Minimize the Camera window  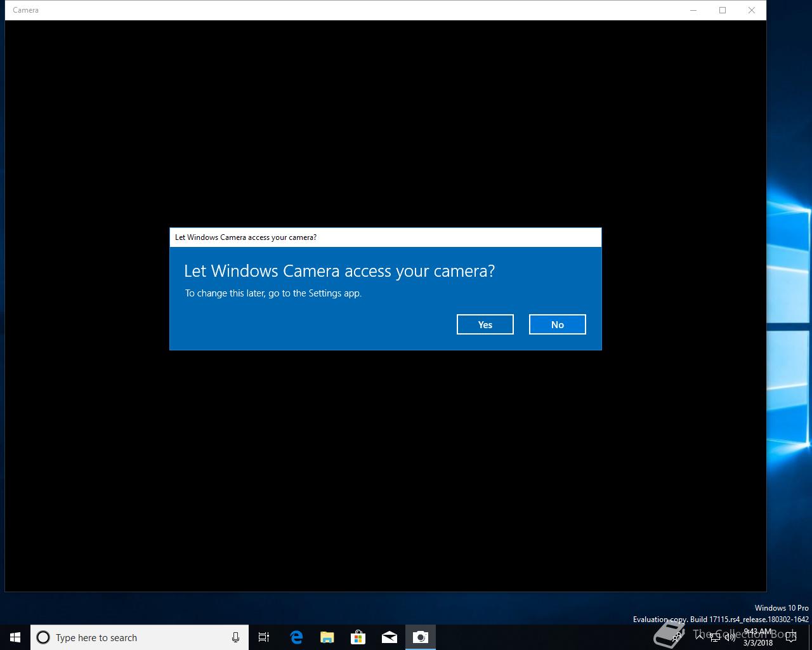pos(693,10)
